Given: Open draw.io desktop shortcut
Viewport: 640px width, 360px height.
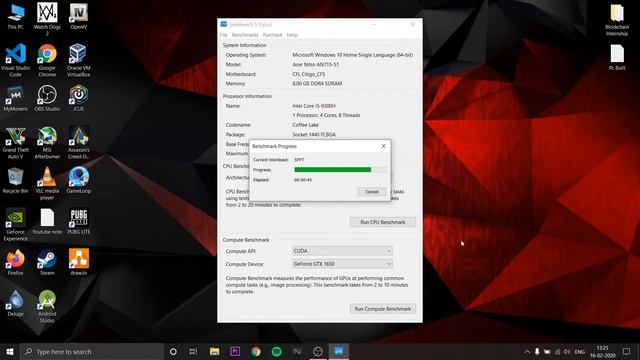Looking at the screenshot, I should click(78, 262).
